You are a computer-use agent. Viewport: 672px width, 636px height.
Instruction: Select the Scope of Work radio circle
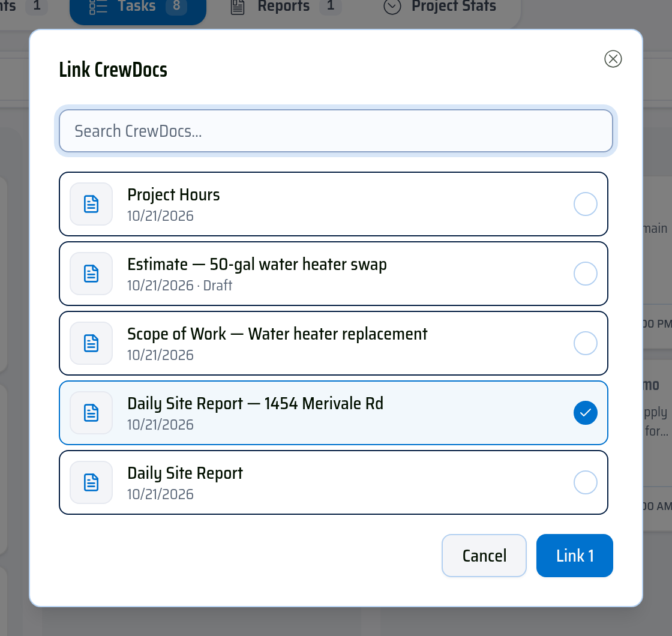tap(585, 343)
